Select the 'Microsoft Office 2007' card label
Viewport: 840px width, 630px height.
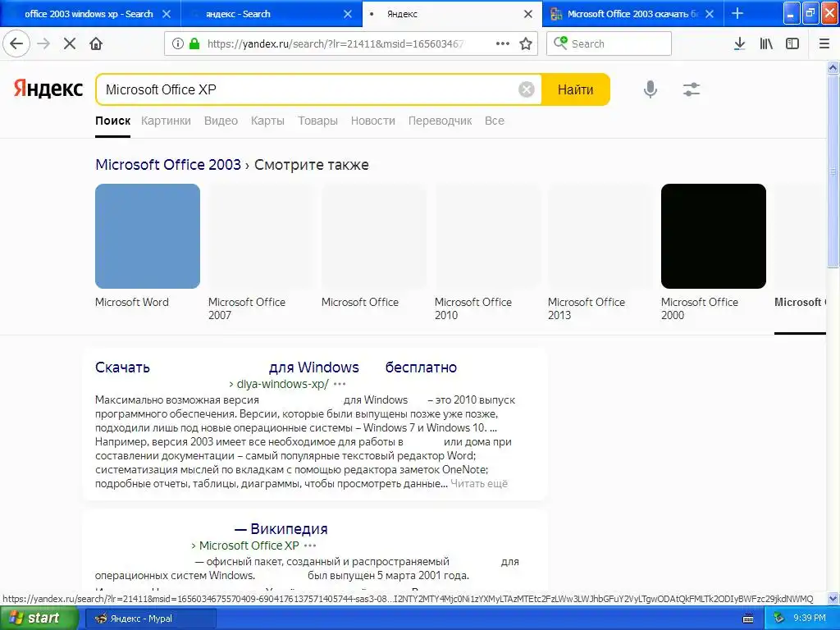tap(247, 308)
